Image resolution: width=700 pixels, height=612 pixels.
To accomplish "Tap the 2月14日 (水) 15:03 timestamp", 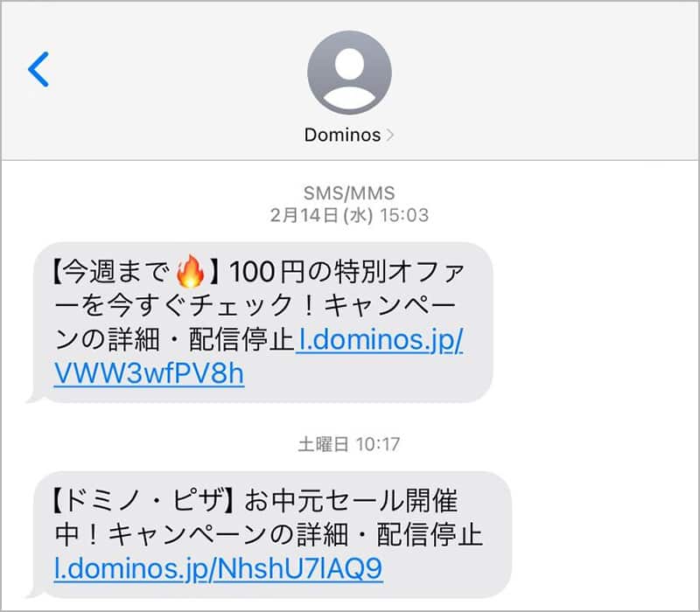I will (x=349, y=215).
